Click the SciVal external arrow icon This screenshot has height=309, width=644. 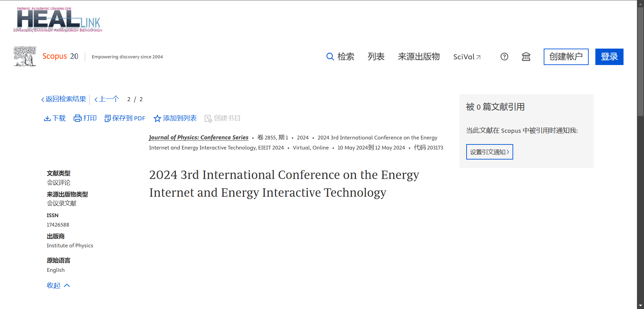coord(479,57)
